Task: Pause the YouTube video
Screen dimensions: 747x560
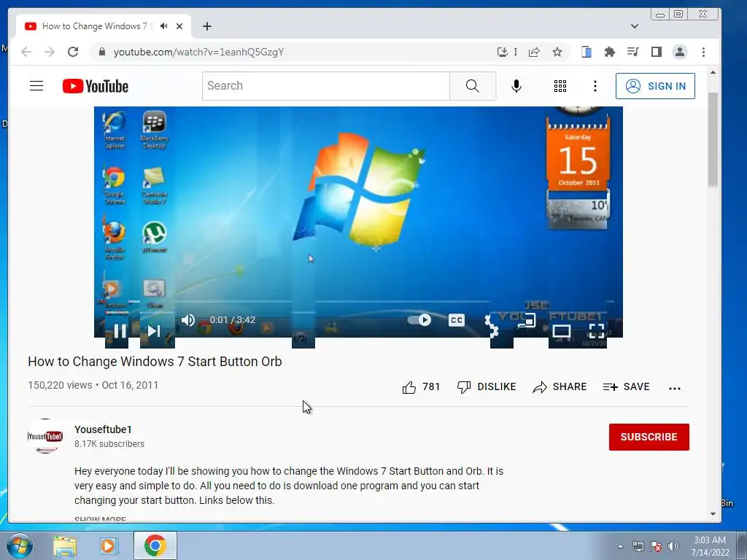Action: coord(120,330)
